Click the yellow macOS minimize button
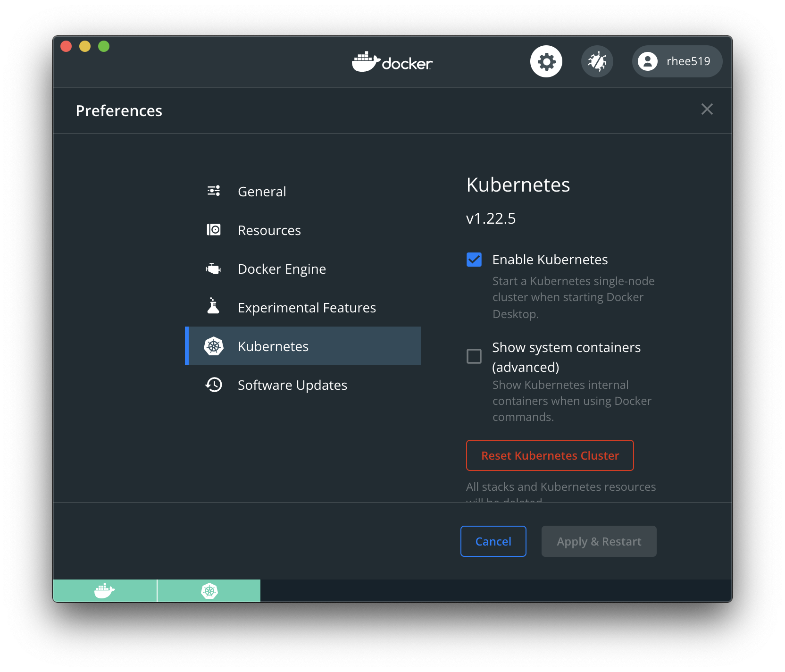The width and height of the screenshot is (785, 672). [x=85, y=46]
